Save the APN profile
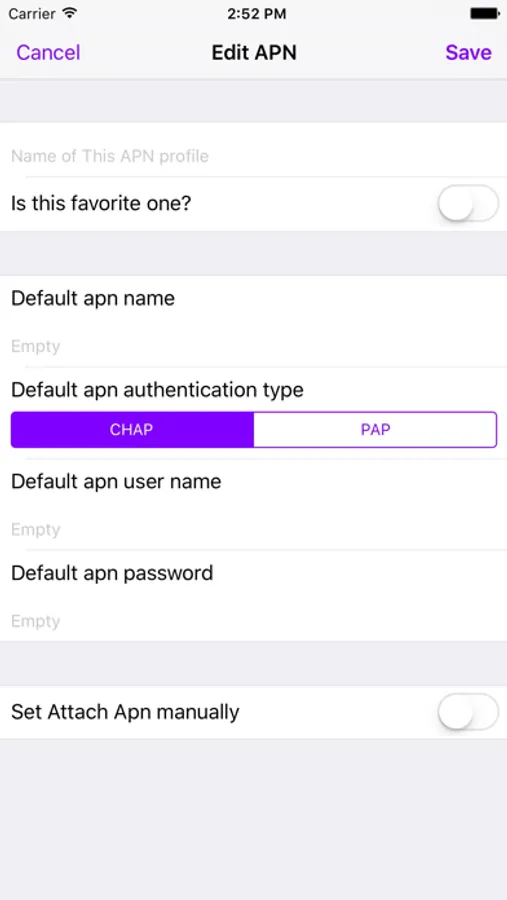 coord(469,52)
